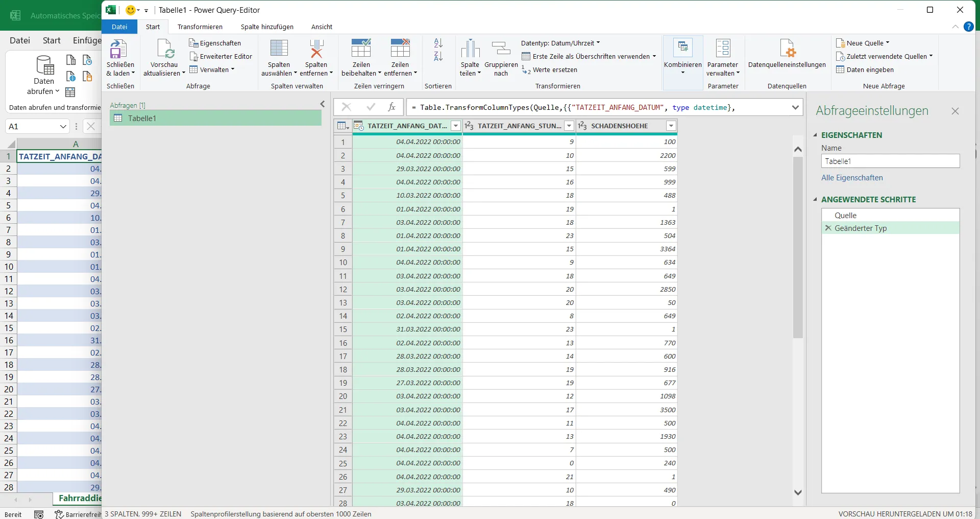Collapse the Abfragen pane
980x519 pixels.
click(x=323, y=104)
